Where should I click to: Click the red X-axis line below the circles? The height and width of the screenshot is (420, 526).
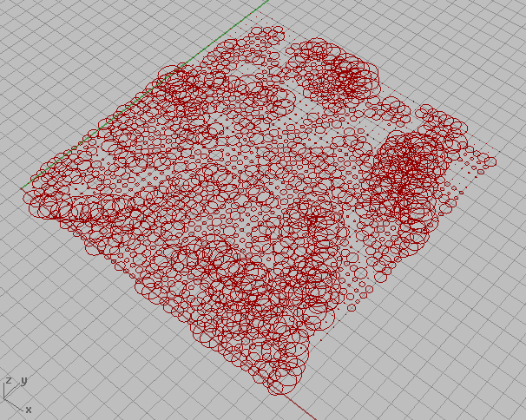click(299, 407)
